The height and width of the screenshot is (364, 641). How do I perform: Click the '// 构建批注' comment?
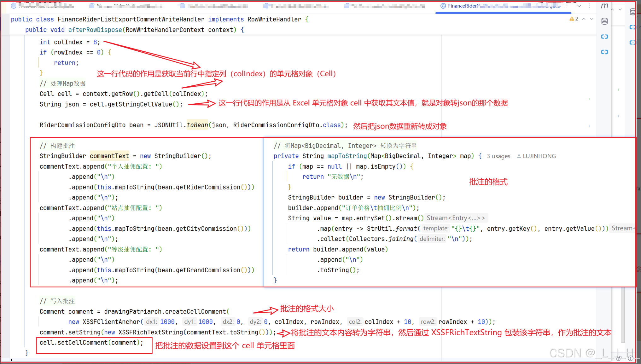tap(57, 146)
